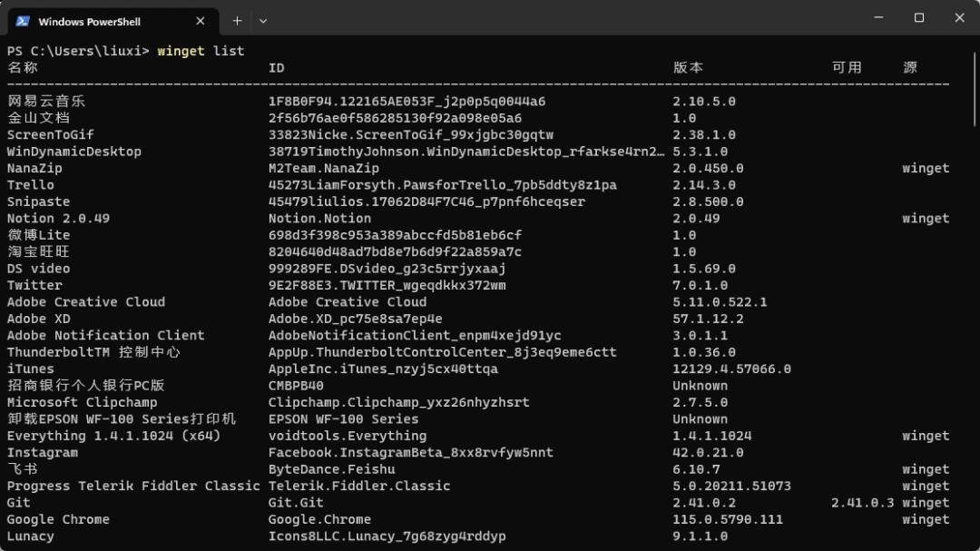Click the 'Notion 2.0.49' name entry
Image resolution: width=980 pixels, height=551 pixels.
pyautogui.click(x=58, y=218)
